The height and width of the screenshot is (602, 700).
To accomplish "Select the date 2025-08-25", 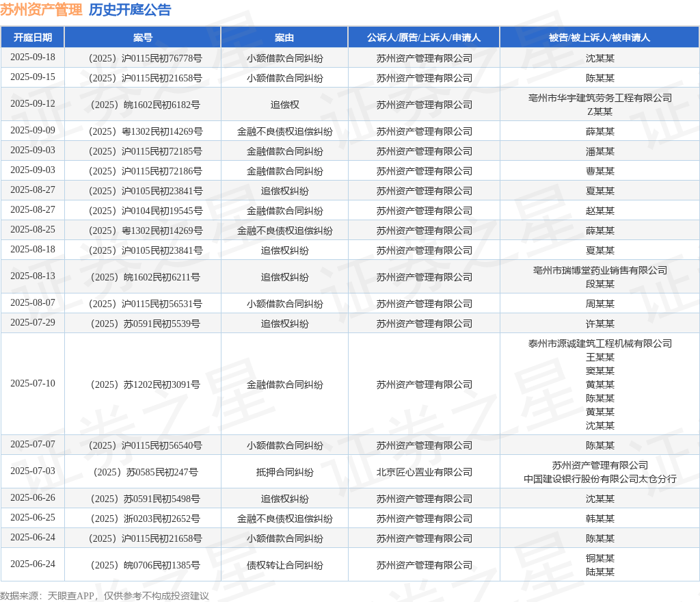I will [x=33, y=230].
